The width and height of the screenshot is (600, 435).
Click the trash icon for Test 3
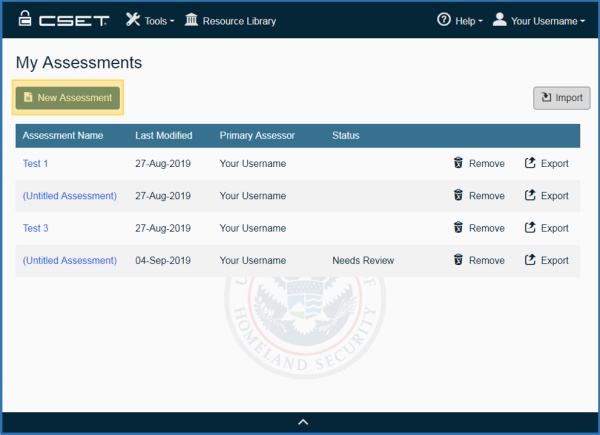coord(458,228)
